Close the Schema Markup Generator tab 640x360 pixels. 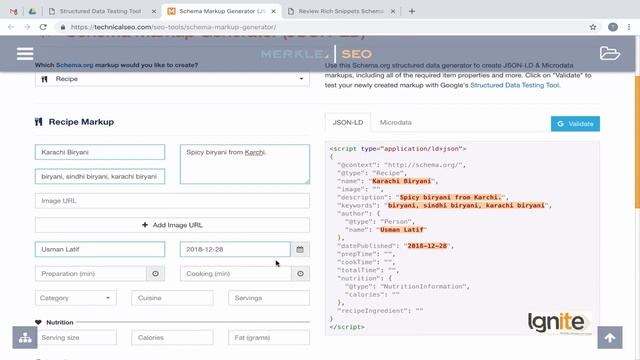pyautogui.click(x=273, y=11)
